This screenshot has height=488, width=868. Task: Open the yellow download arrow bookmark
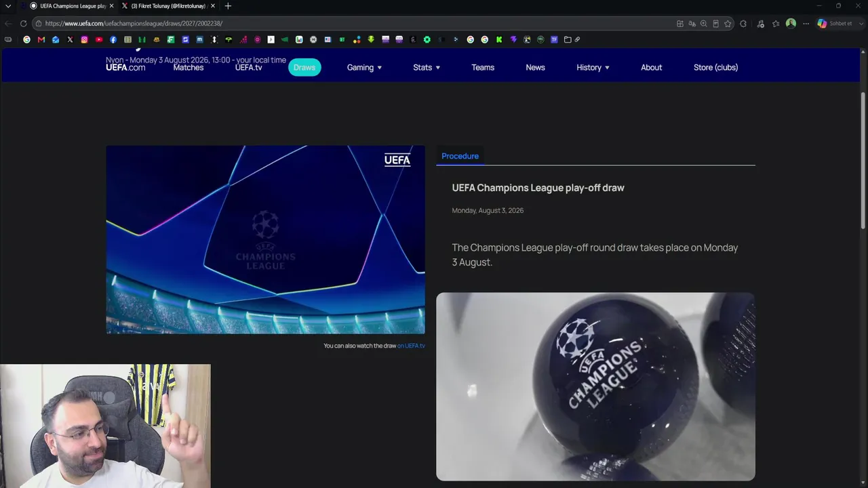[371, 39]
